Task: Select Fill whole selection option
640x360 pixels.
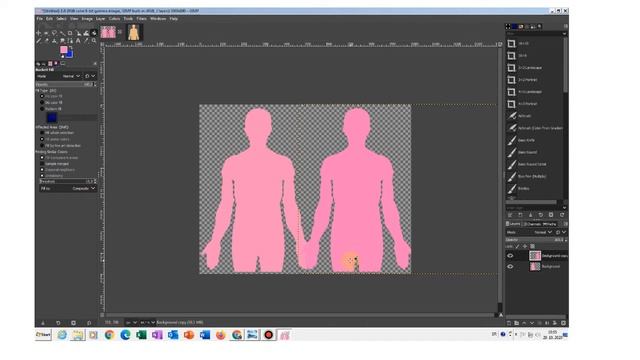Action: (42, 133)
